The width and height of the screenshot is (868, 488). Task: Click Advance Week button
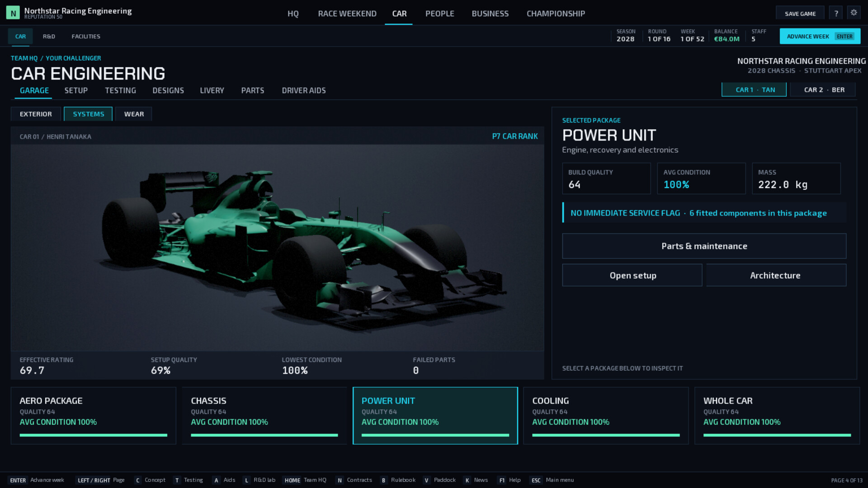(820, 36)
